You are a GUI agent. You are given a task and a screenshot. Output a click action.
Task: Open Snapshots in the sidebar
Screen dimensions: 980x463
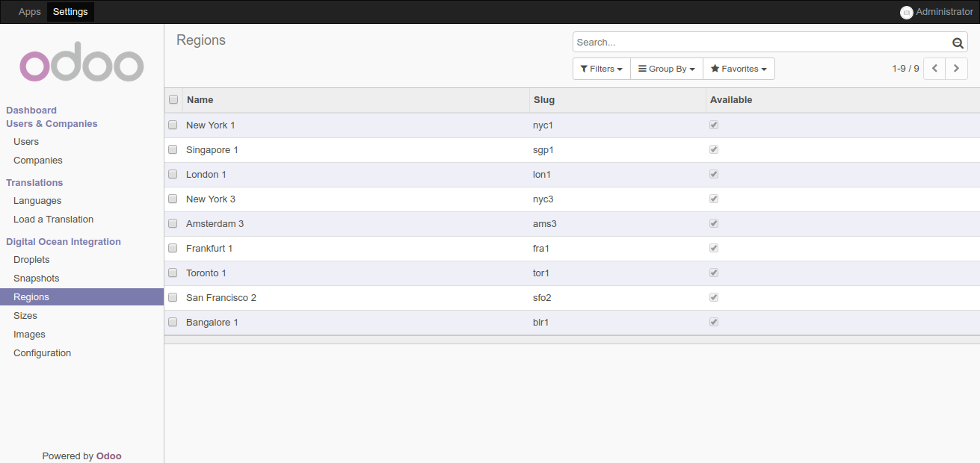point(37,278)
